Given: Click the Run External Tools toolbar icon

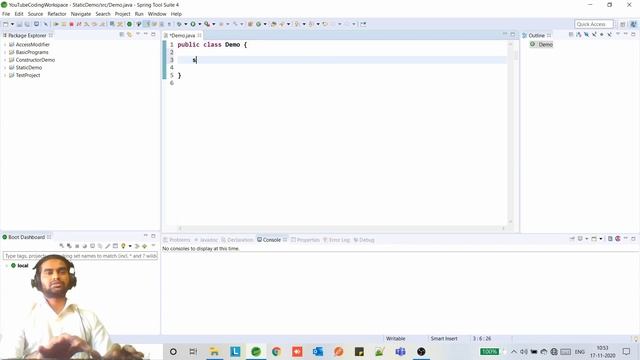Looking at the screenshot, I should pyautogui.click(x=207, y=24).
